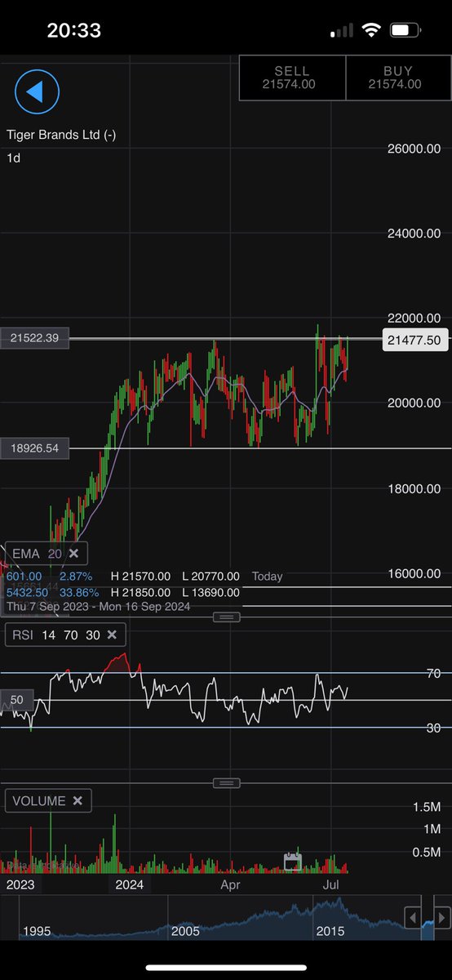Tap the 22000.00 price axis label
The image size is (452, 980).
(414, 318)
